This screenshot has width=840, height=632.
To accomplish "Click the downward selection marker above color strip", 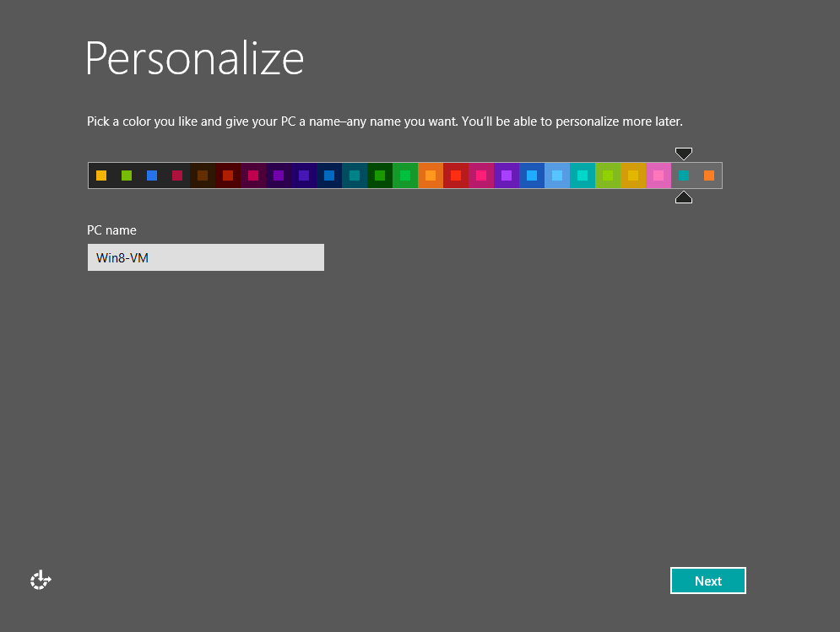I will tap(684, 153).
